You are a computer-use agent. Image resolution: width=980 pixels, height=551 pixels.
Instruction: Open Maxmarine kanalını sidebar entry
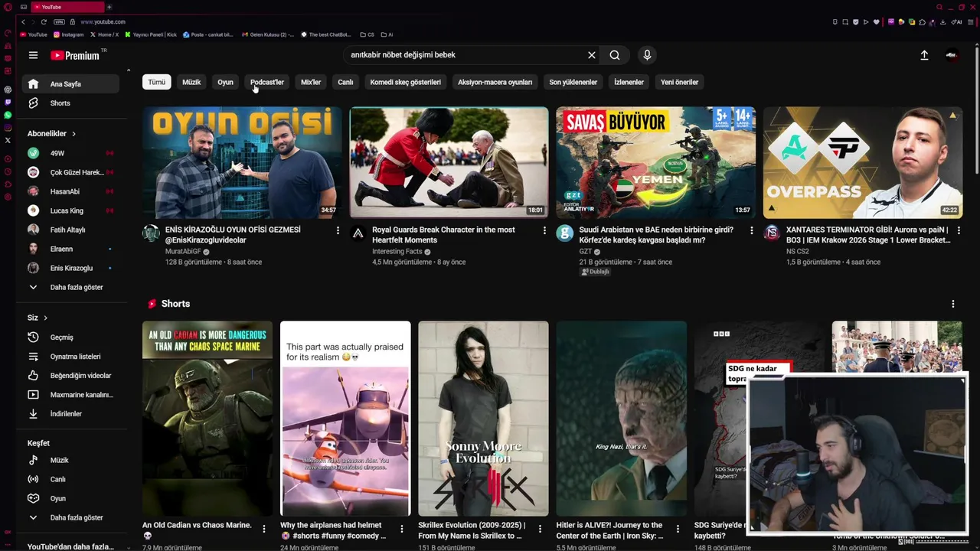[69, 395]
